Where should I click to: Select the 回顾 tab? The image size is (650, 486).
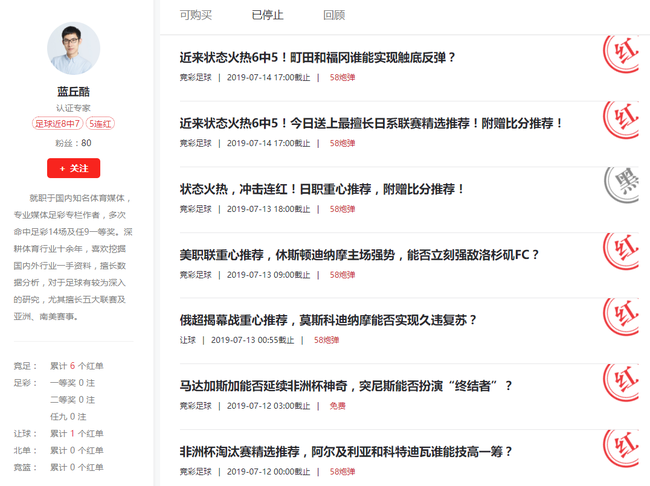(x=334, y=15)
